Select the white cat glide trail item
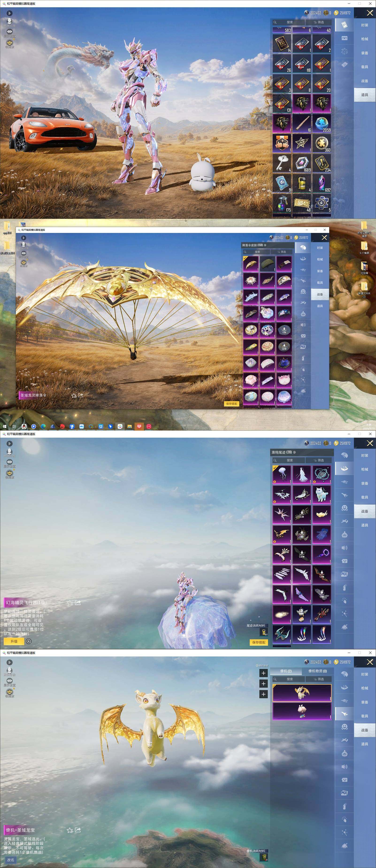The height and width of the screenshot is (868, 376). 321,494
